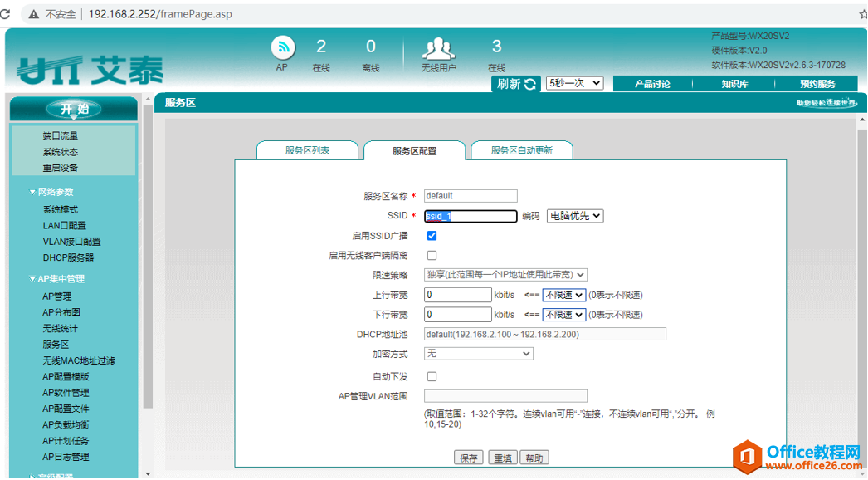The image size is (868, 480).
Task: Open 重启设备 in sidebar
Action: pyautogui.click(x=61, y=168)
